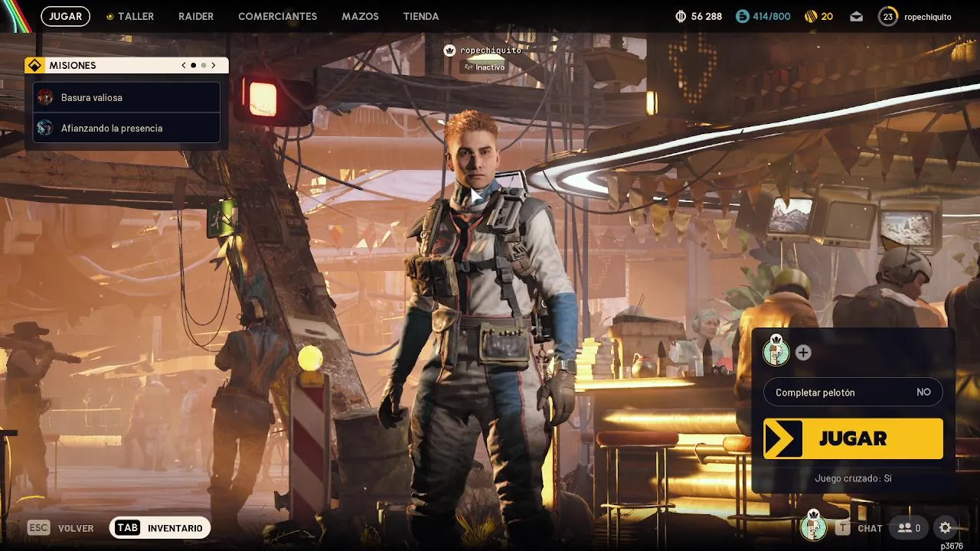Select the second missions page dot

[x=204, y=66]
